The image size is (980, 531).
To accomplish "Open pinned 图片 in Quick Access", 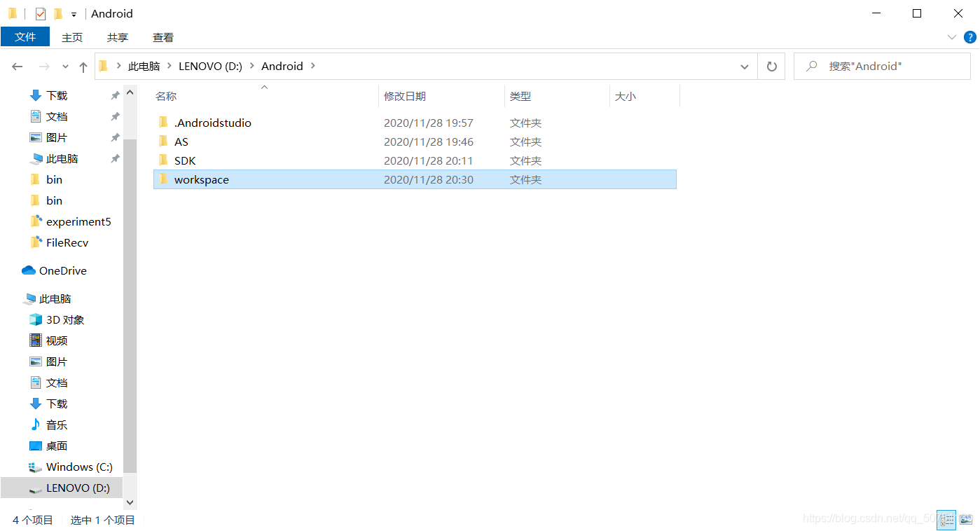I will 57,137.
